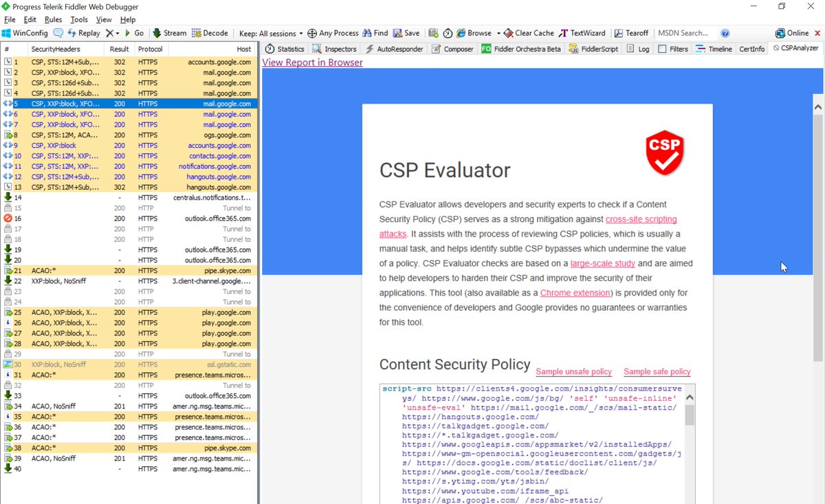This screenshot has width=825, height=504.
Task: Open the Edit menu
Action: (x=30, y=19)
